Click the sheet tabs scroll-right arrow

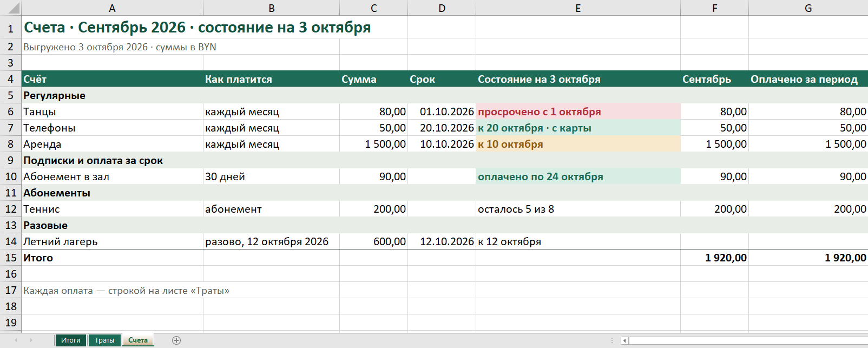[x=31, y=340]
